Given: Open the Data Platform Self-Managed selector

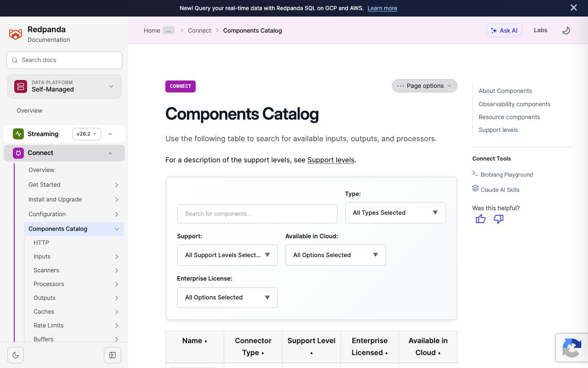Looking at the screenshot, I should click(64, 86).
